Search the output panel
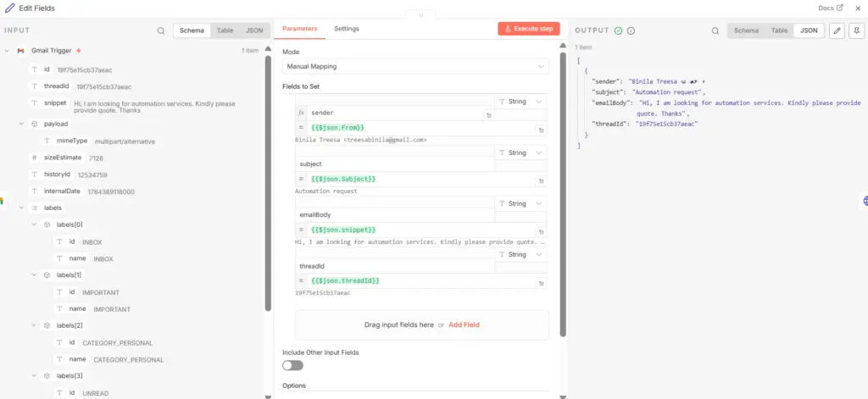 715,31
